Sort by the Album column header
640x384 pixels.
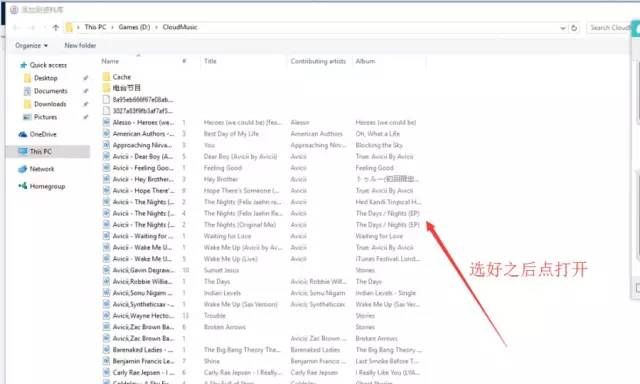365,61
